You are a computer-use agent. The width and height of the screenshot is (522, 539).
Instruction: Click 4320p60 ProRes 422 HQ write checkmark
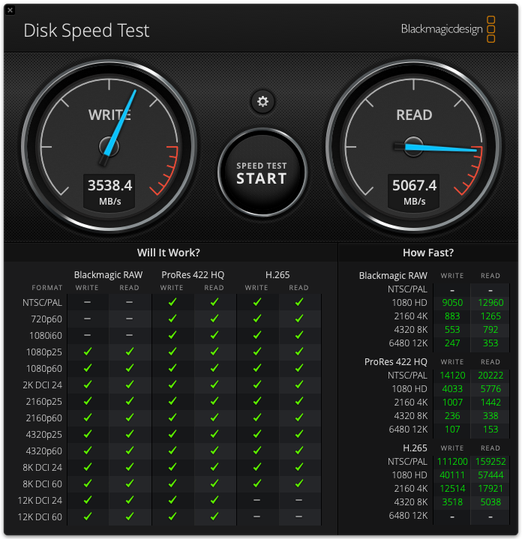[x=172, y=450]
